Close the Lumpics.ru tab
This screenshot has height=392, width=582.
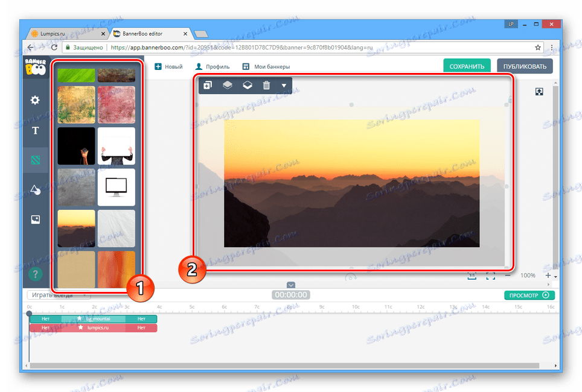(103, 34)
